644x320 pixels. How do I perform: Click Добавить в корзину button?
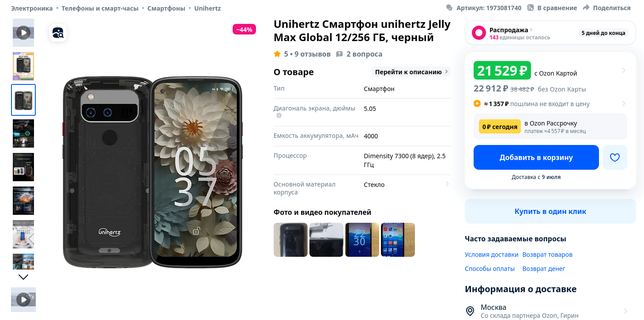point(536,157)
